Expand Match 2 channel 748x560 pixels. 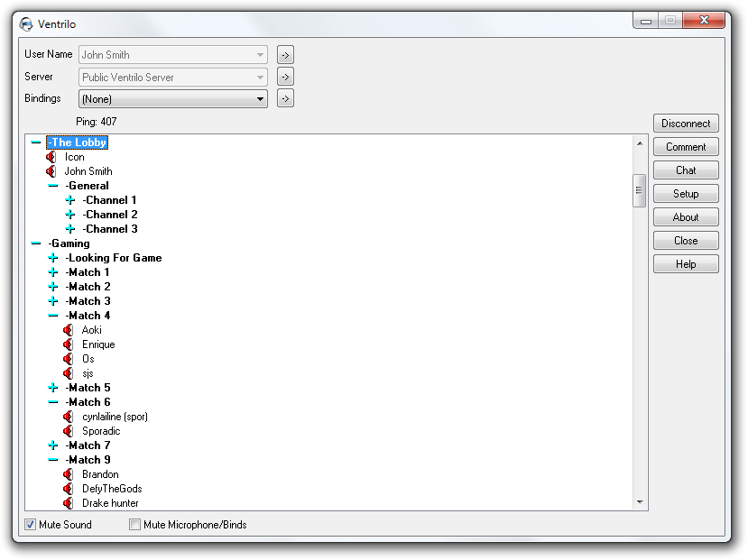coord(53,287)
